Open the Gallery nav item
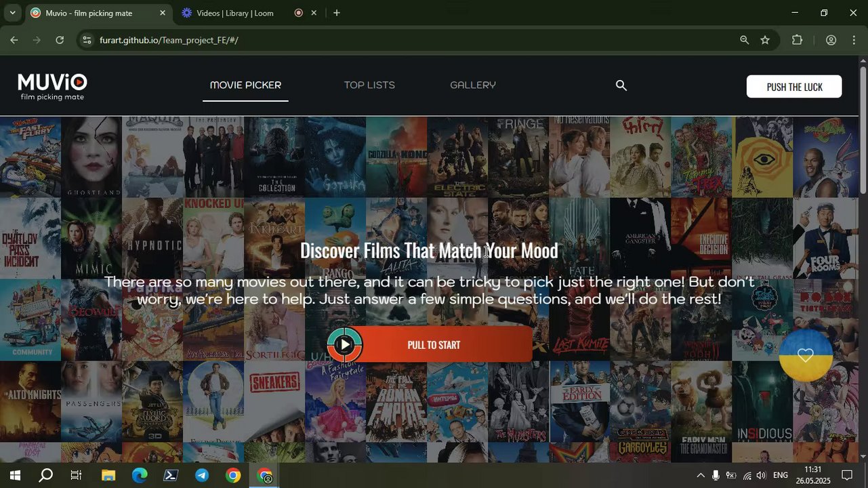Viewport: 868px width, 488px height. click(x=473, y=85)
